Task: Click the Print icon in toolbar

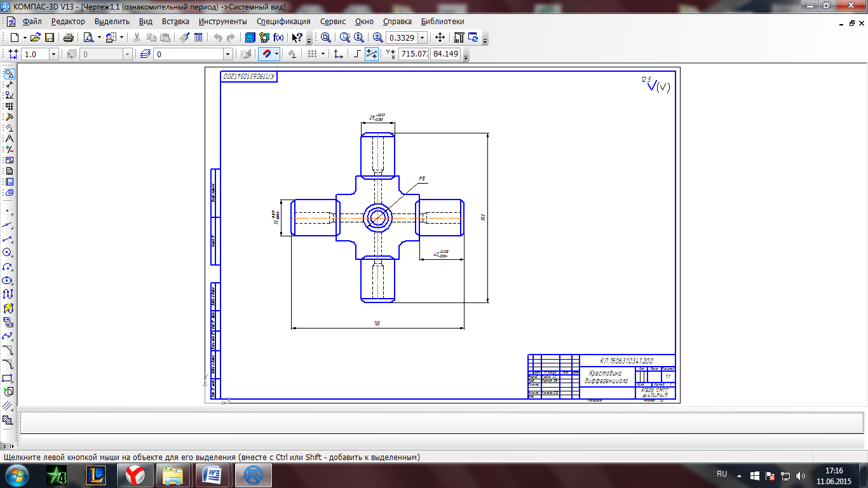Action: coord(69,37)
